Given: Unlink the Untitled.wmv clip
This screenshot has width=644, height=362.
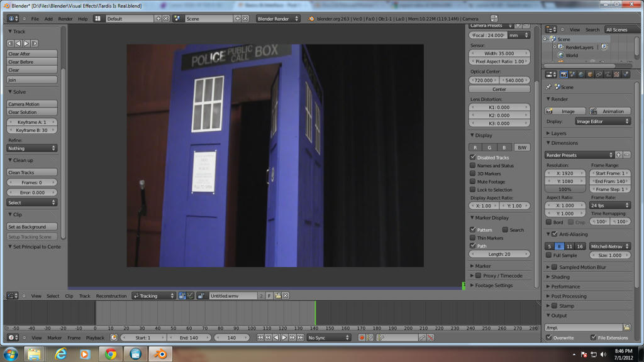Looking at the screenshot, I should (286, 295).
